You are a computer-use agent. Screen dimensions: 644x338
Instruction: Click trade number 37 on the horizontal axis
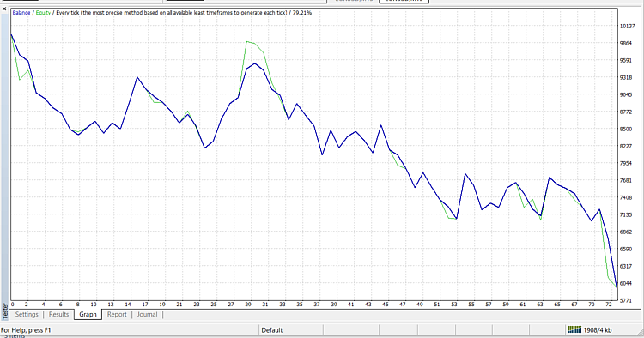coord(317,305)
